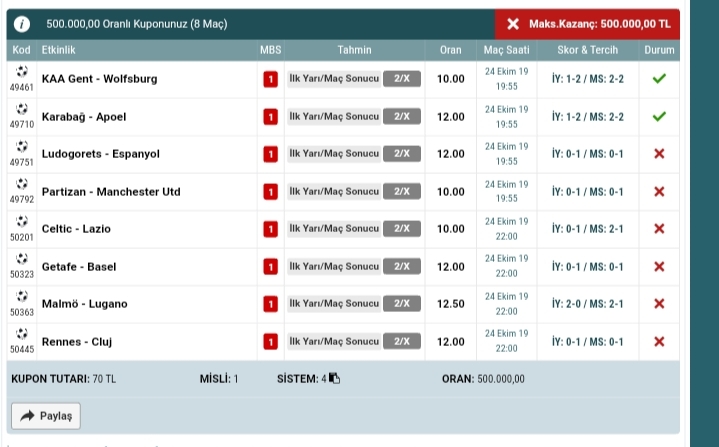The height and width of the screenshot is (447, 719).
Task: Click the soccer ball icon for Rennes - Cluj
Action: click(x=22, y=334)
